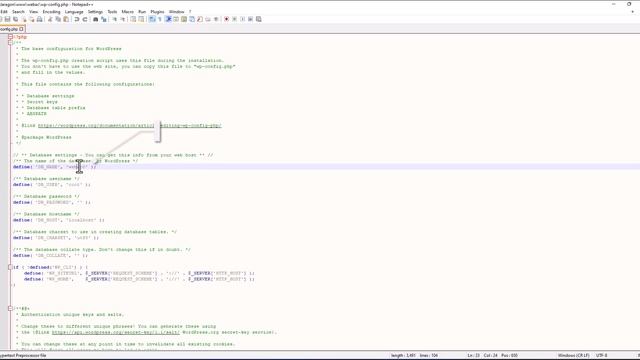
Task: Click the Copy toolbar icon
Action: 58,19
